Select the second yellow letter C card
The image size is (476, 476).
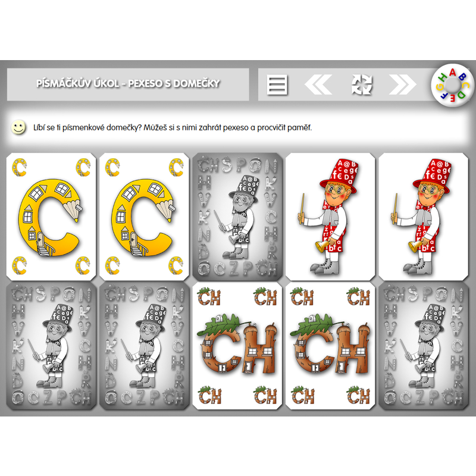point(144,217)
